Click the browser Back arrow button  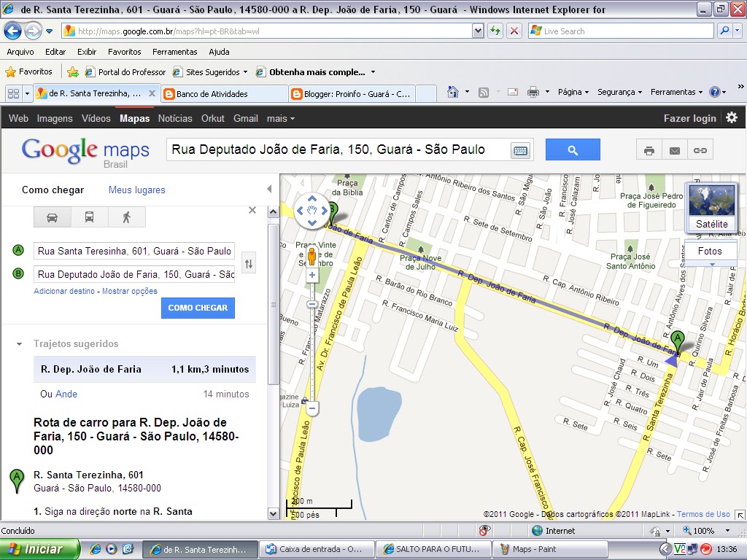(12, 31)
